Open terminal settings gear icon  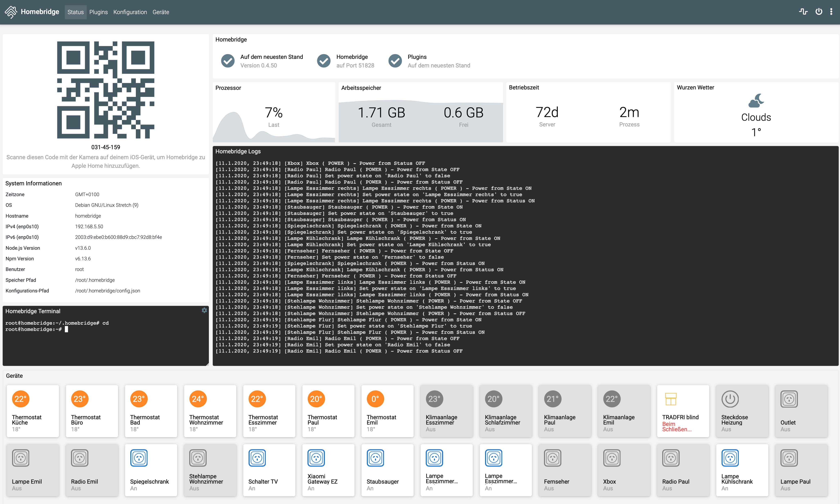click(204, 310)
